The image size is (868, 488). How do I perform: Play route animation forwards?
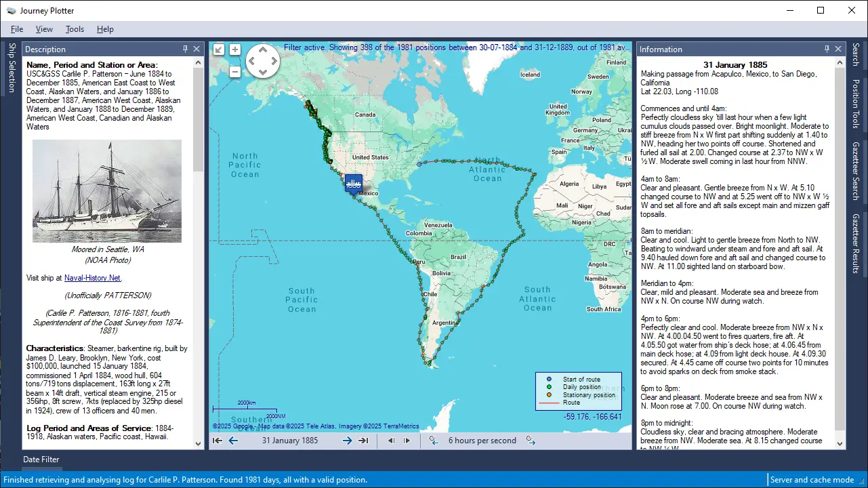coord(407,441)
